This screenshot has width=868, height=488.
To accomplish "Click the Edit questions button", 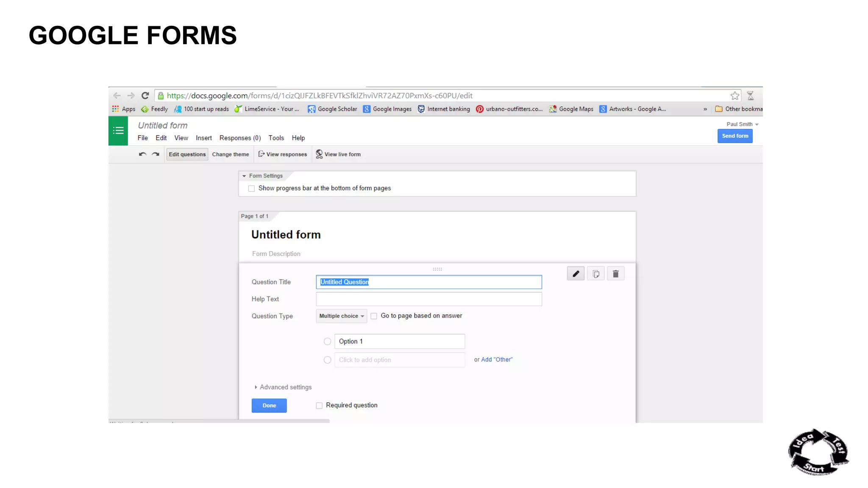I will tap(187, 154).
